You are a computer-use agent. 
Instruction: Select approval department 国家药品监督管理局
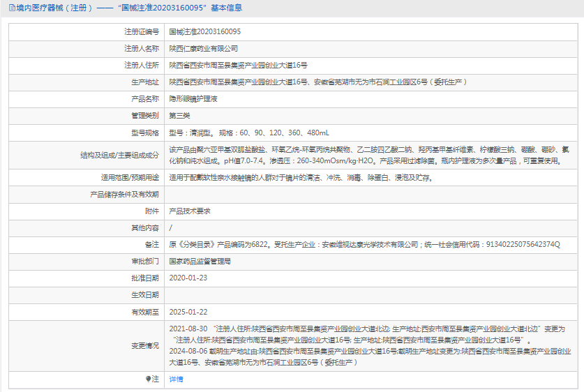[200, 261]
